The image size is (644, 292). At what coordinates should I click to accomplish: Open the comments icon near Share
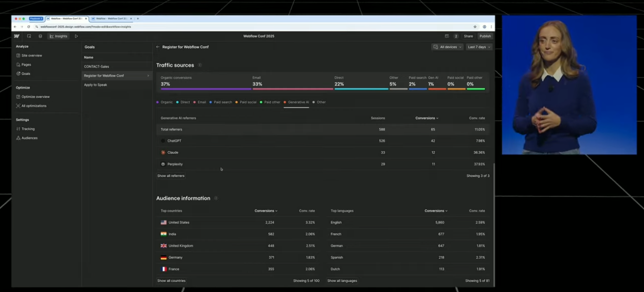coord(447,36)
